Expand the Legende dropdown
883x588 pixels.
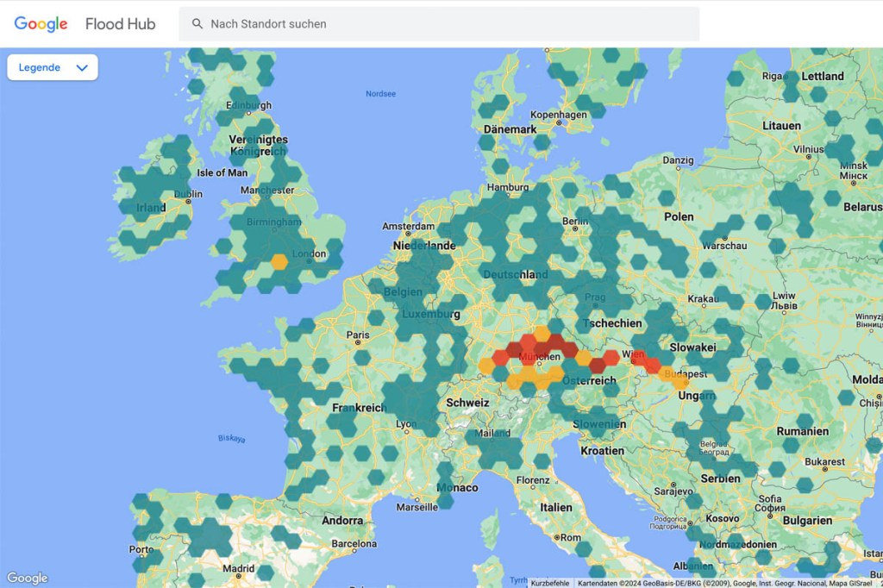click(53, 67)
